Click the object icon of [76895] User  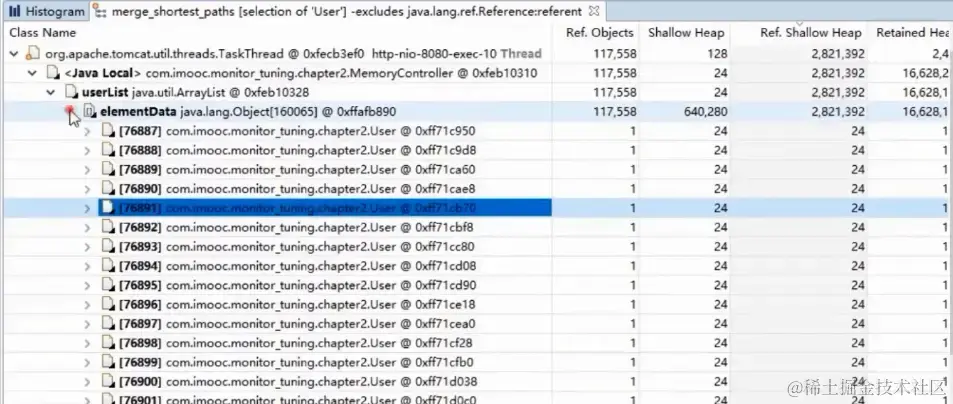[108, 285]
